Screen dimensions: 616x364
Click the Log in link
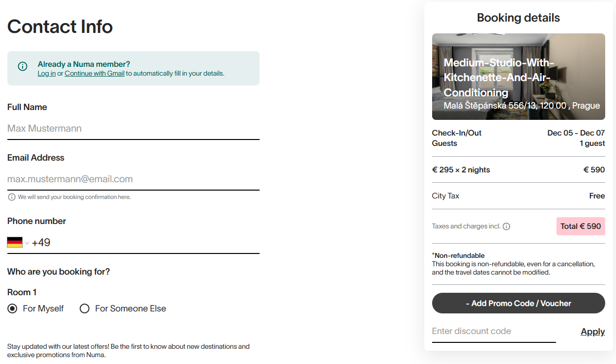[46, 74]
